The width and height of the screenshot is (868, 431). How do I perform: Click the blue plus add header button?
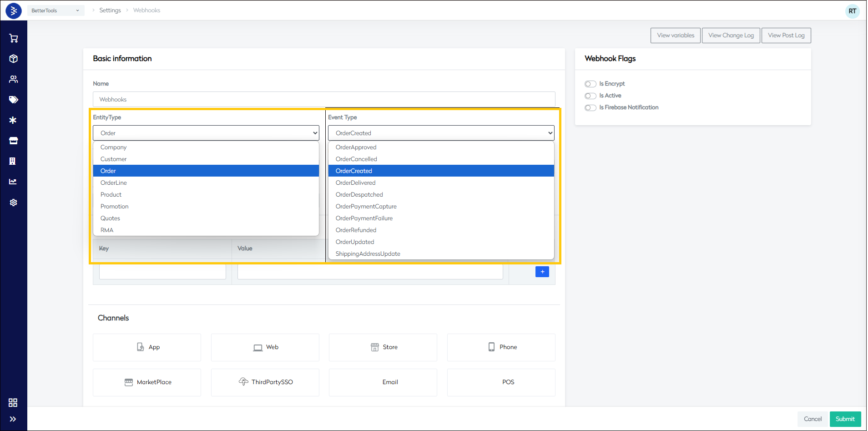tap(542, 272)
